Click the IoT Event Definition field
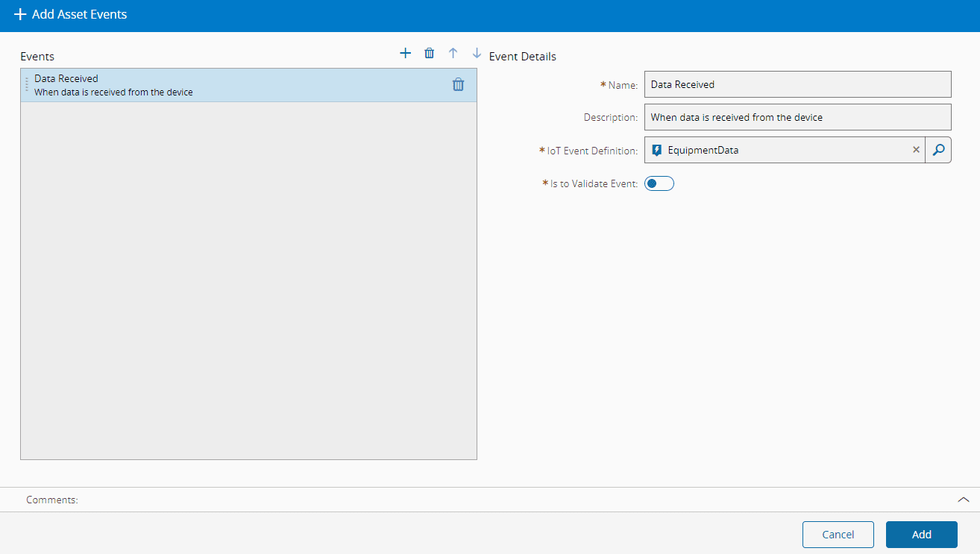The width and height of the screenshot is (980, 554). 783,150
